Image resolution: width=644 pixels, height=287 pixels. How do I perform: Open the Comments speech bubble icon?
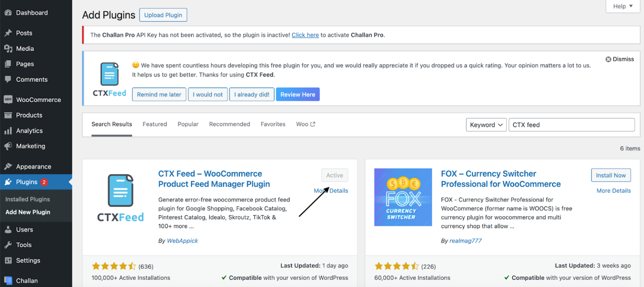tap(8, 79)
